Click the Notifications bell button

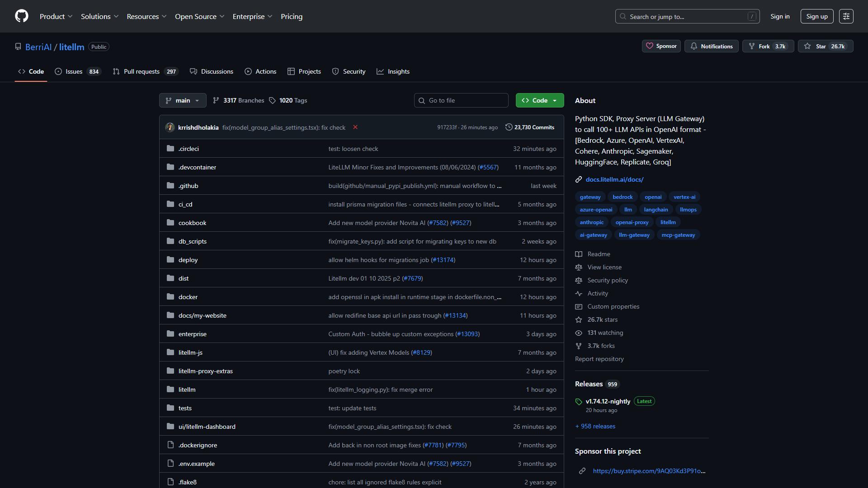[x=711, y=46]
